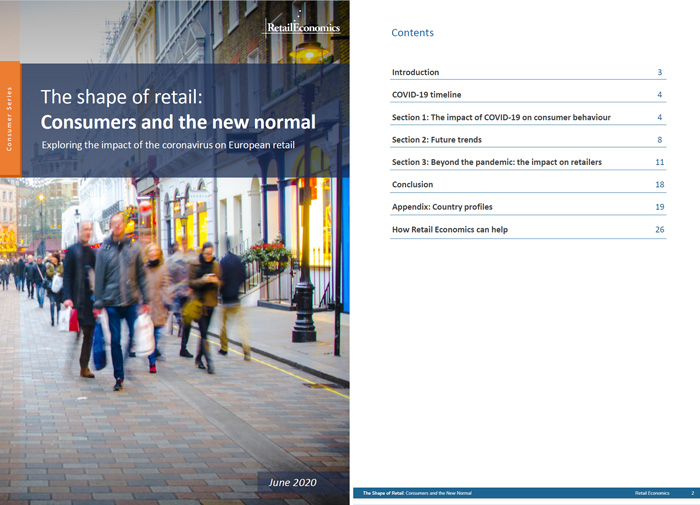
Task: Click page number 8 for Future trends
Action: pos(660,140)
